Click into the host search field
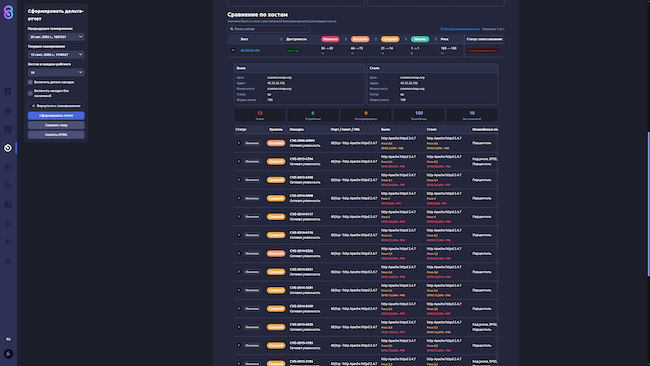The height and width of the screenshot is (366, 650). coord(269,29)
